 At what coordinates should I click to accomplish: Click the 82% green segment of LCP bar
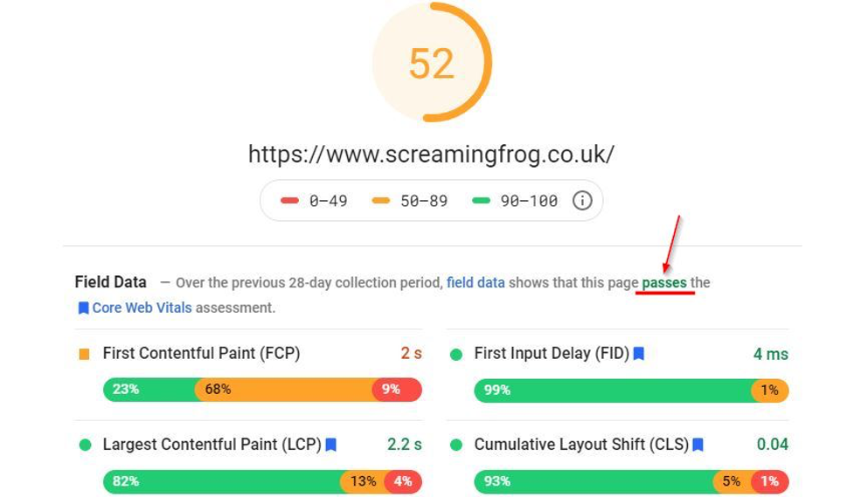(x=222, y=481)
